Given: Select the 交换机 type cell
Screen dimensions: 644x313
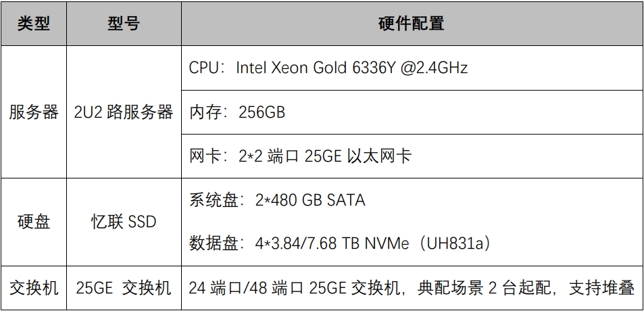Looking at the screenshot, I should pyautogui.click(x=33, y=288).
